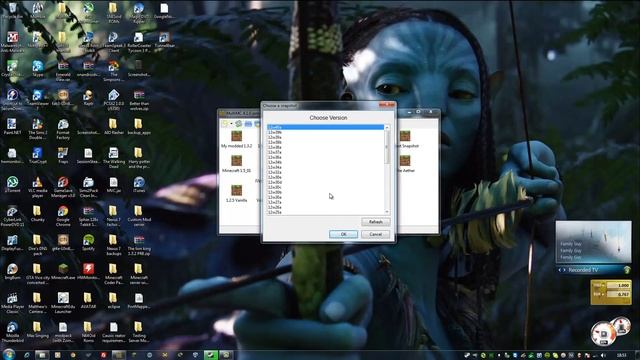Open the Mozilla Thunderbird shortcut
640x360 pixels.
click(12, 332)
